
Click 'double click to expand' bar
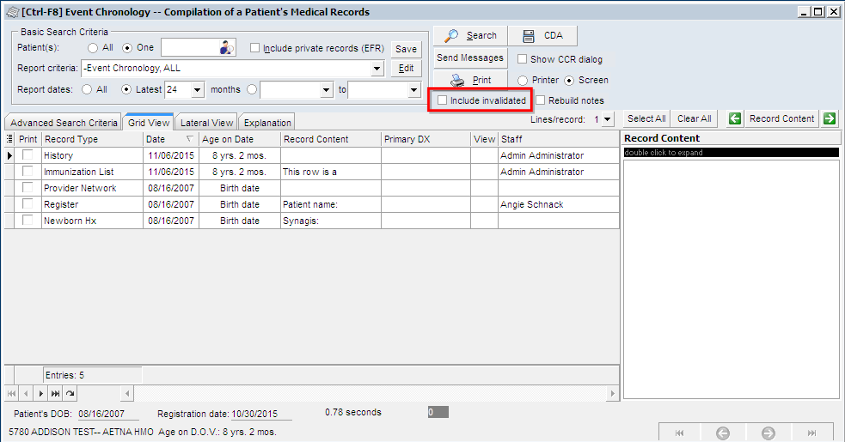[731, 153]
